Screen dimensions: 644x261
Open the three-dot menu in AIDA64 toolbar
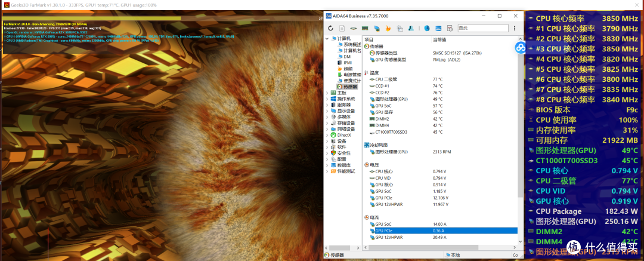[515, 29]
